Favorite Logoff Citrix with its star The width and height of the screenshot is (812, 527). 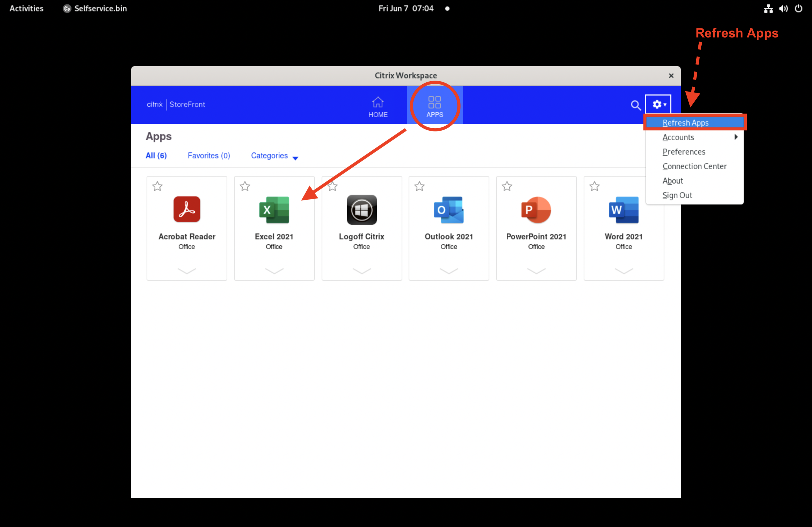(x=332, y=186)
